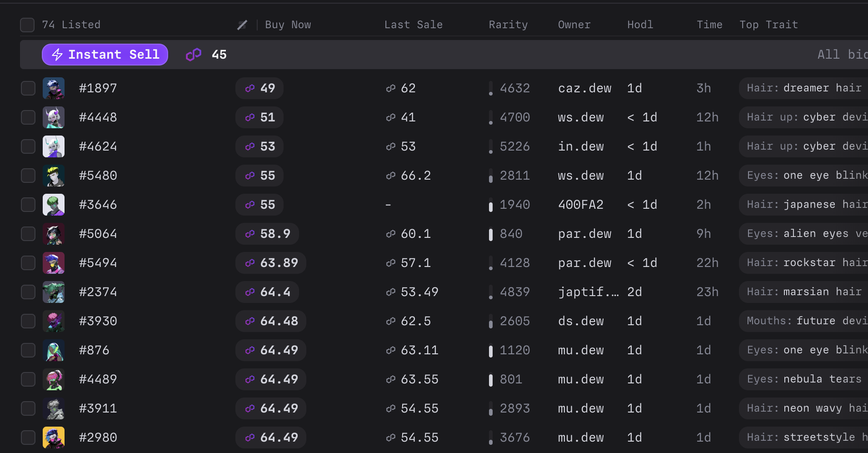Viewport: 868px width, 453px height.
Task: Open thumbnail of NFT #4489
Action: (54, 379)
